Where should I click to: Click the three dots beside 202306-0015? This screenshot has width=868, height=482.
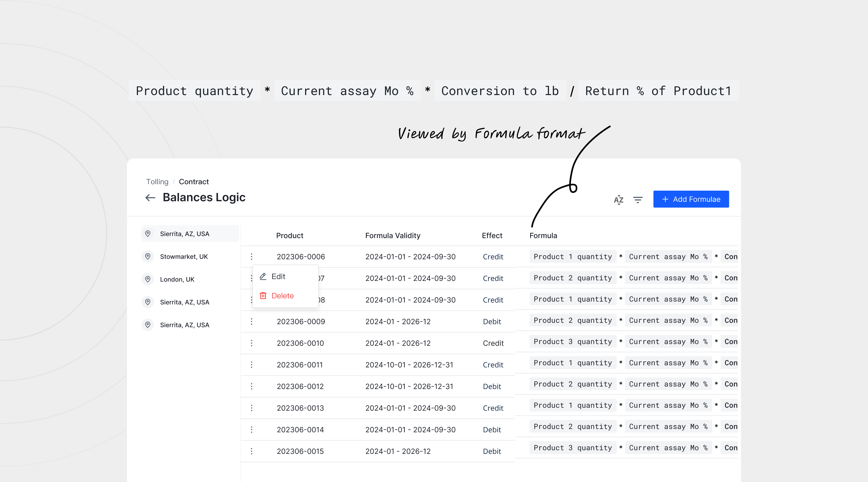pos(251,451)
